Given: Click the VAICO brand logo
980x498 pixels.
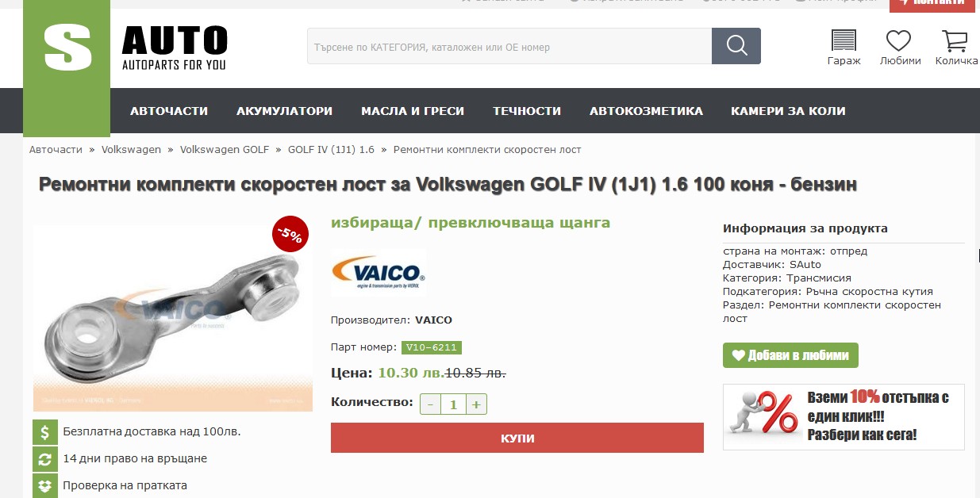Looking at the screenshot, I should coord(379,274).
